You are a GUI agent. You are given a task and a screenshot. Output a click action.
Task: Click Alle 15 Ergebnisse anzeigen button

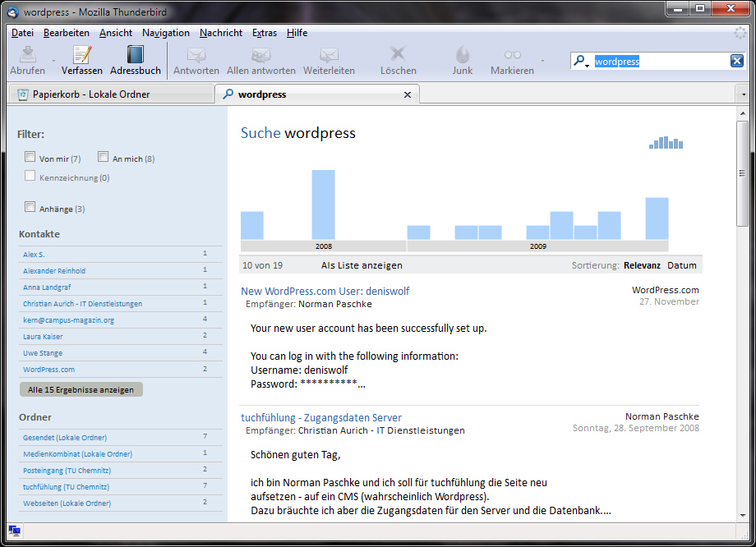[81, 389]
